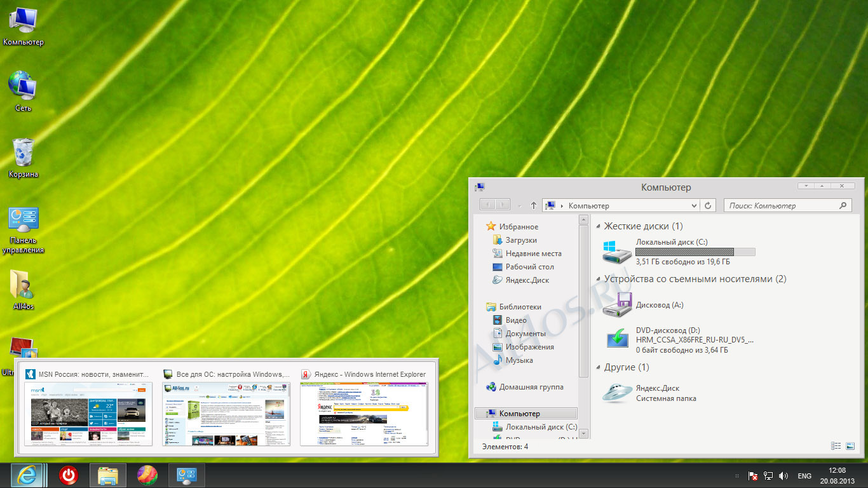Open Локальный диск (C:) in navigation tree

(535, 427)
